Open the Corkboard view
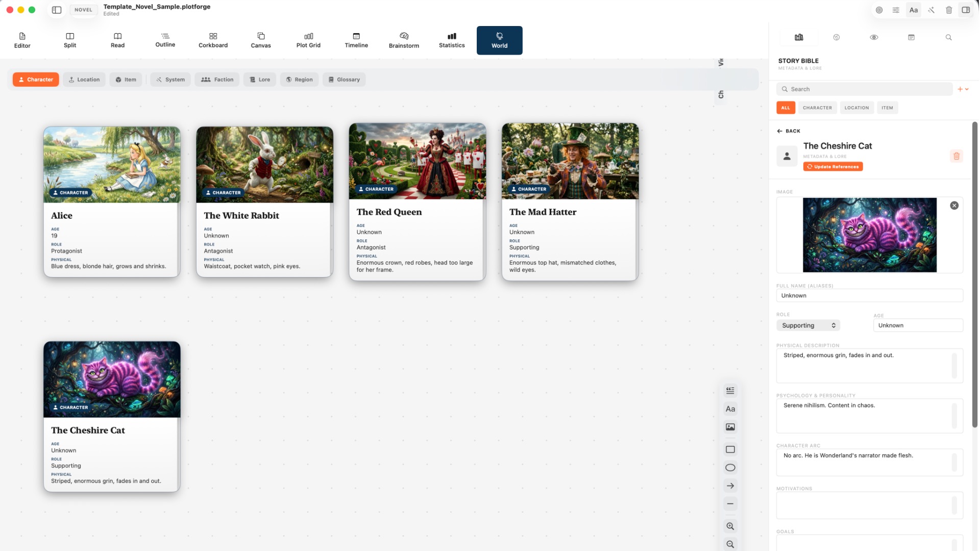The width and height of the screenshot is (980, 551). pyautogui.click(x=213, y=40)
